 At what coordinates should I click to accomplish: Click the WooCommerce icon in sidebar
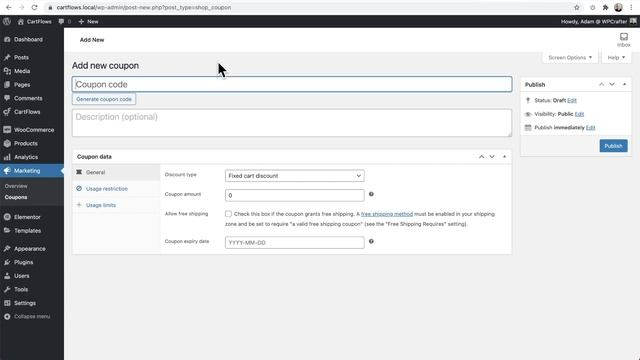coord(7,130)
